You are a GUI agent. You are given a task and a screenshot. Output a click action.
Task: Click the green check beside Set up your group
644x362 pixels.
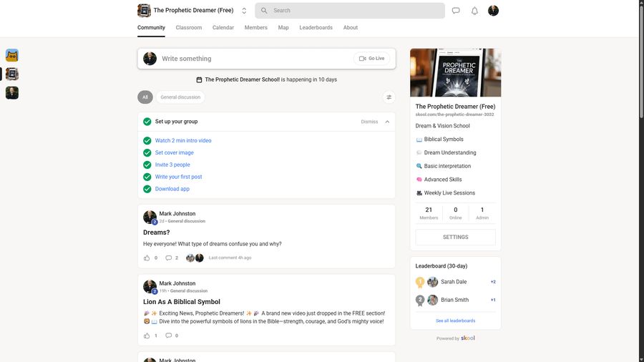click(147, 122)
